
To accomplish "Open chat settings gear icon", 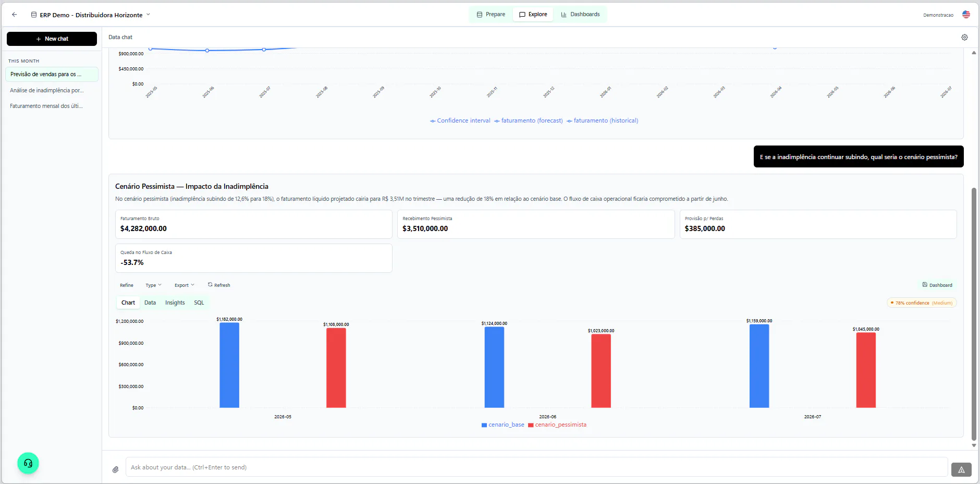I will pos(964,38).
